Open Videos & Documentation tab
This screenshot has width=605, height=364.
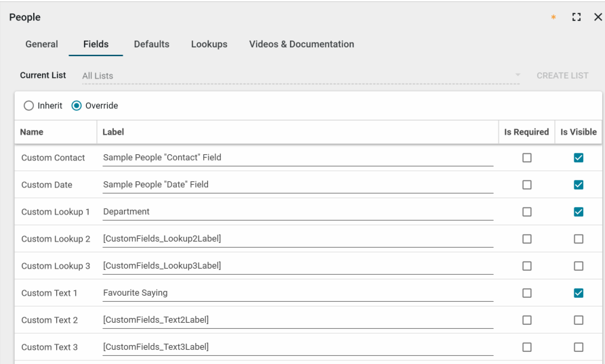click(x=301, y=44)
